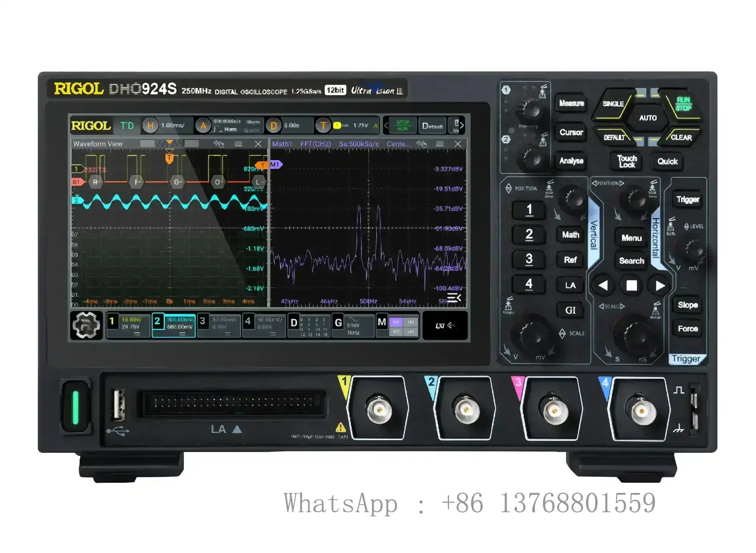
Task: Push the Analyse menu key
Action: point(571,161)
